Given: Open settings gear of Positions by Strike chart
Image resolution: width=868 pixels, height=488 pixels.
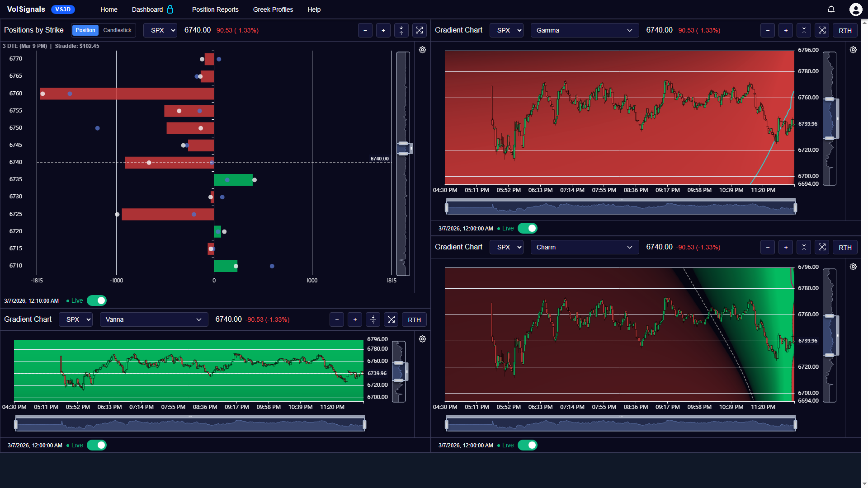Looking at the screenshot, I should tap(422, 50).
